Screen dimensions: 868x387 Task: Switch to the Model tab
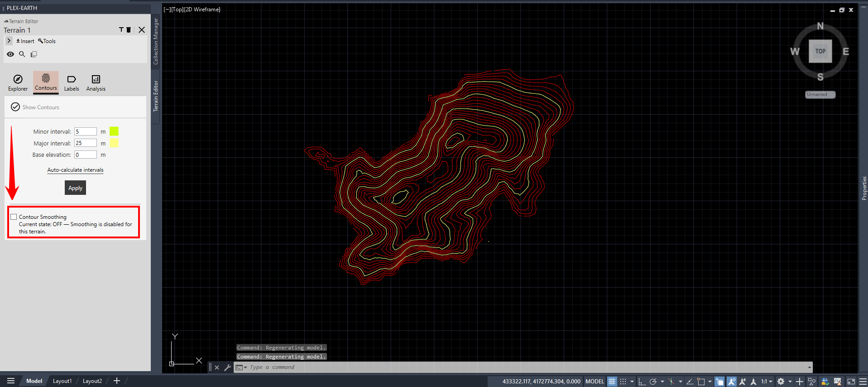(34, 381)
